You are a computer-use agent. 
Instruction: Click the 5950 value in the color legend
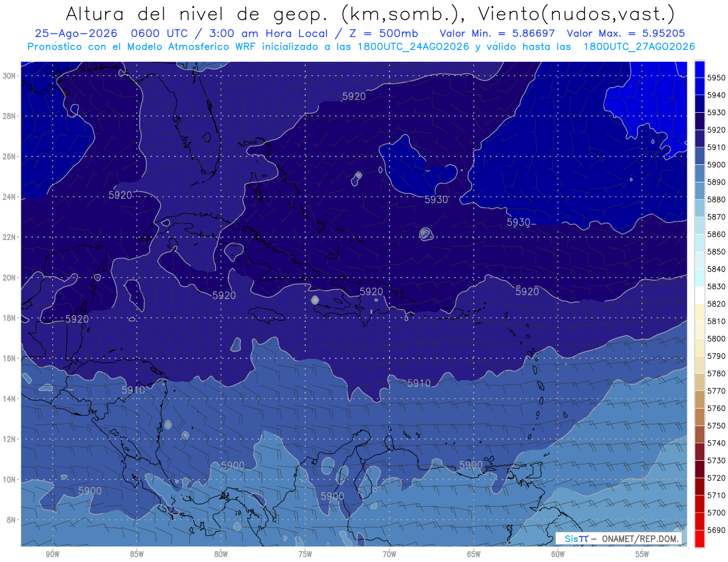pyautogui.click(x=716, y=78)
